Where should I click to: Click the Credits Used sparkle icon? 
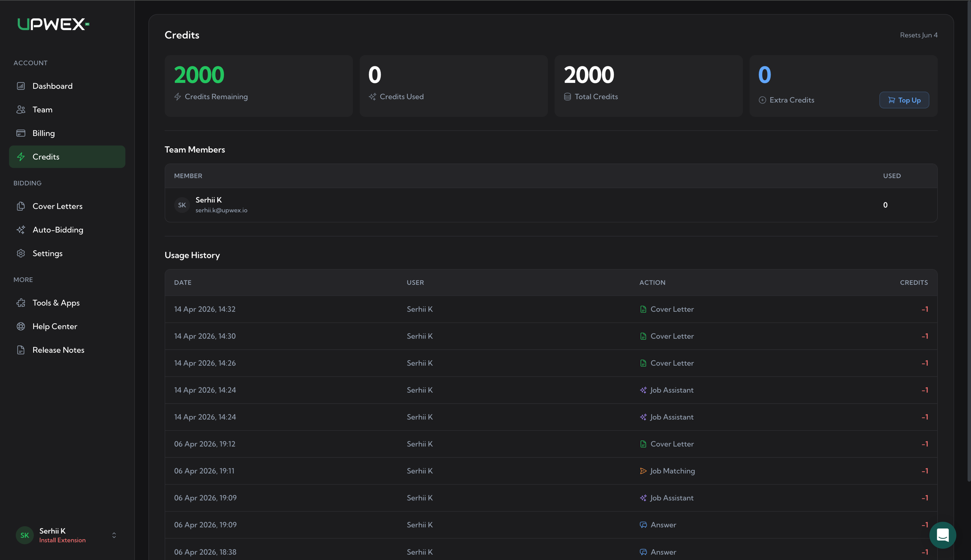372,96
